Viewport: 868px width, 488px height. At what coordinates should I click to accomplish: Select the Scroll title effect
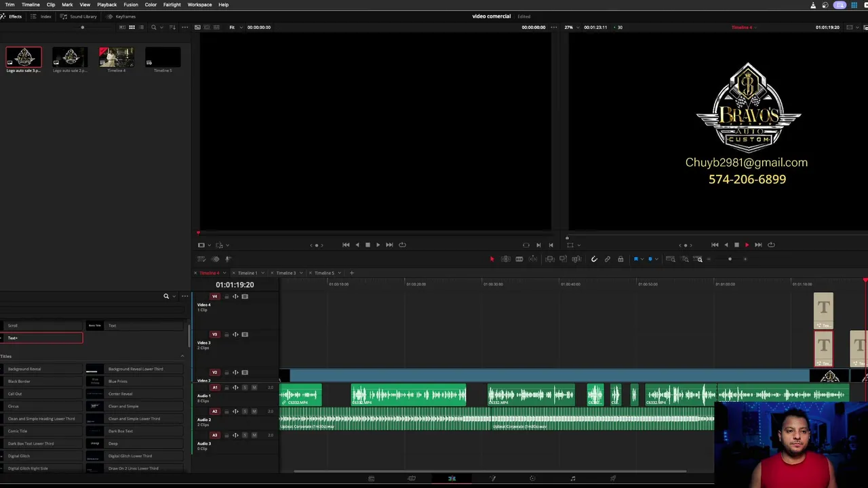(x=41, y=325)
